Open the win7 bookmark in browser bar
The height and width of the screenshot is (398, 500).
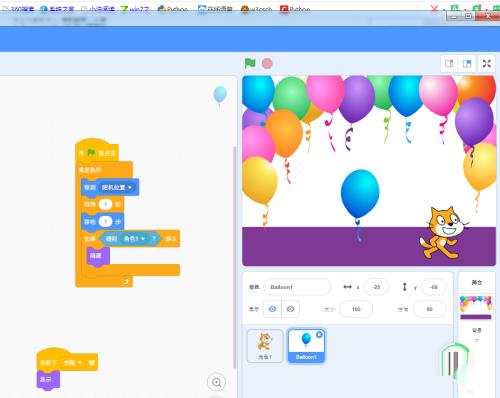(x=135, y=9)
